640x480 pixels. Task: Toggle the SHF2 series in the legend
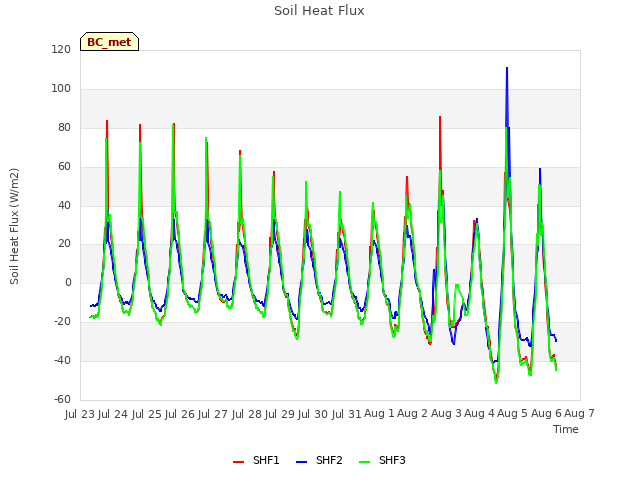coord(319,460)
